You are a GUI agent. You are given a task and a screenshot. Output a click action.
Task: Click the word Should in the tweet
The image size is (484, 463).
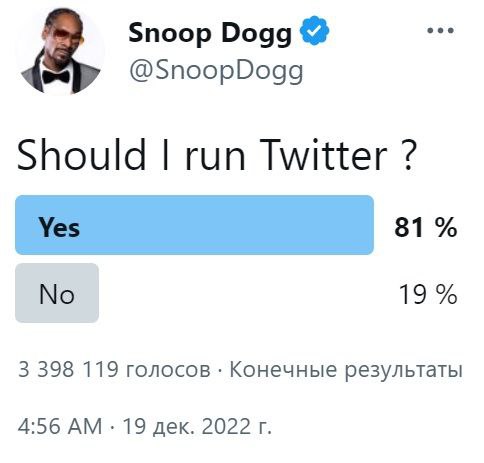pos(82,154)
